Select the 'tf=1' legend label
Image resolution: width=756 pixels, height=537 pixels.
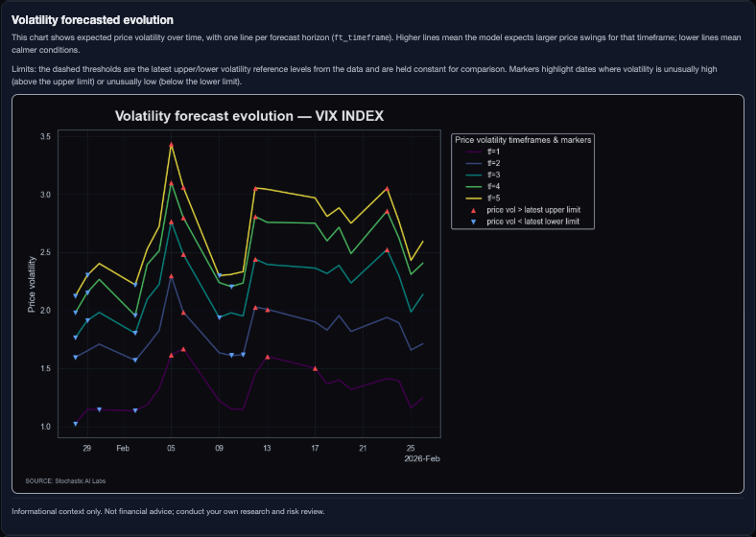click(493, 152)
